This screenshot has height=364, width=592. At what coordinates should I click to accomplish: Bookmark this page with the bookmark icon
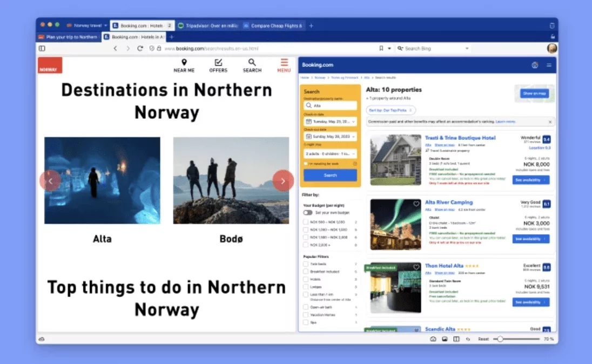click(x=381, y=48)
